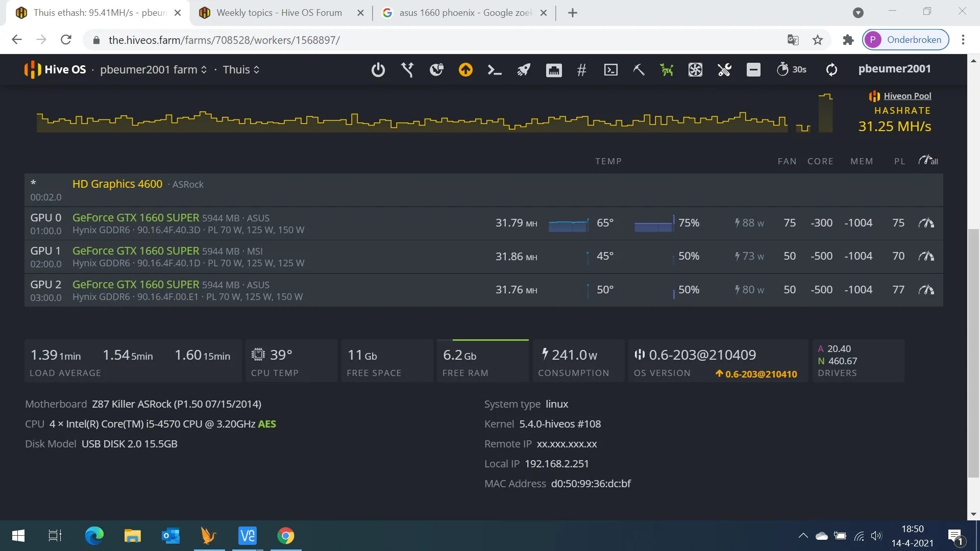Viewport: 980px width, 551px height.
Task: Open the fan control icon
Action: pyautogui.click(x=695, y=69)
